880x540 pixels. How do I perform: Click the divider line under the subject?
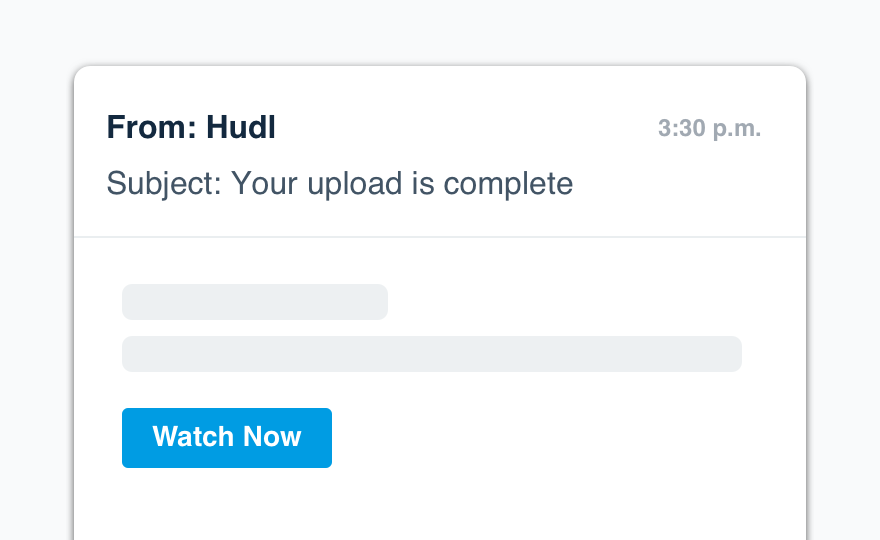pyautogui.click(x=440, y=237)
